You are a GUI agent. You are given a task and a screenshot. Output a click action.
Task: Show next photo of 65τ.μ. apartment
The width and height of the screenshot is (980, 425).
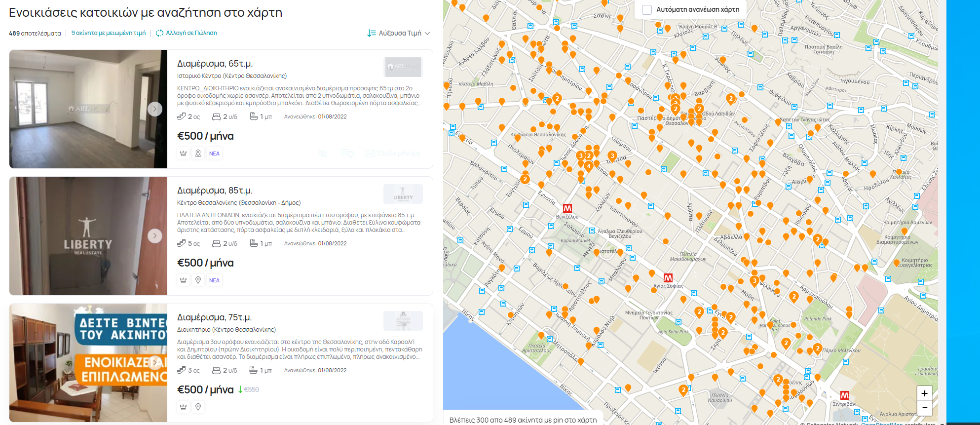click(x=155, y=109)
